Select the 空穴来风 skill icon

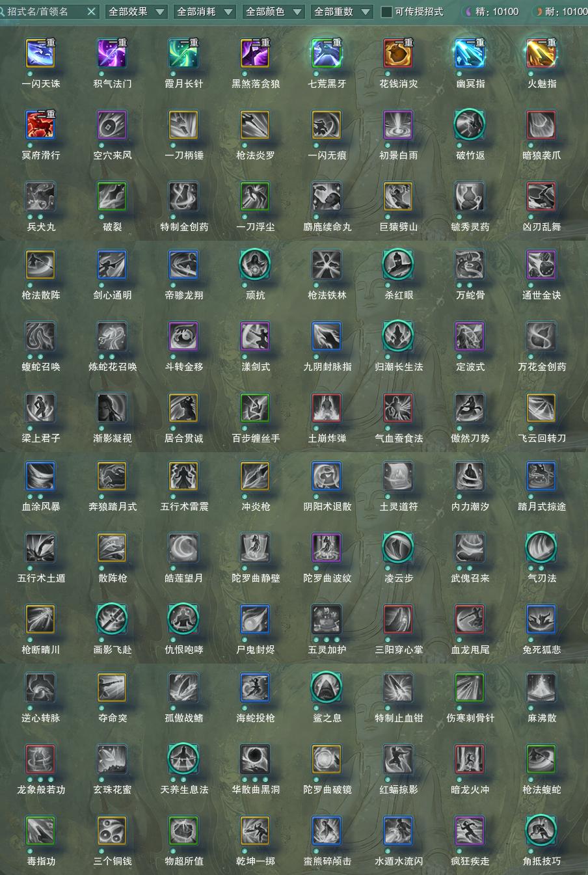[x=112, y=125]
